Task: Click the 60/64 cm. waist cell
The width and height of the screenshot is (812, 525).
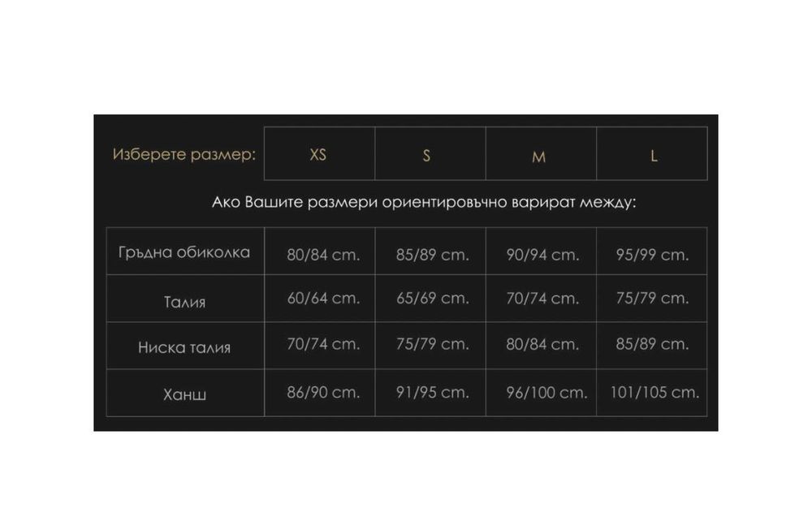Action: 323,298
